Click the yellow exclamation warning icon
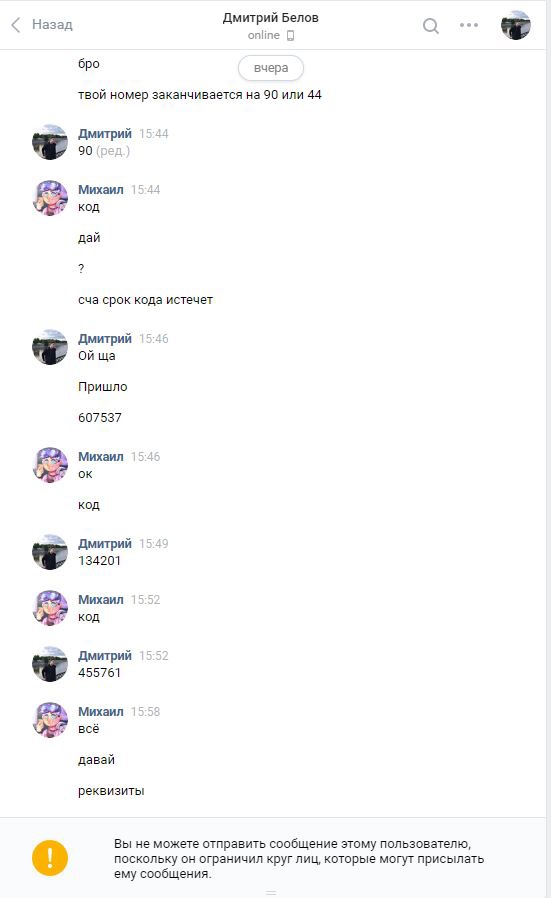The image size is (551, 898). click(x=50, y=857)
